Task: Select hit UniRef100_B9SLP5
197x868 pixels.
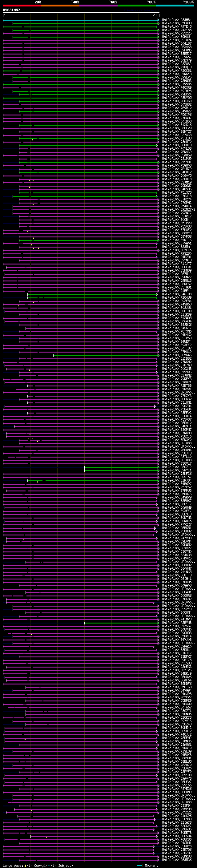Action: pos(177,78)
